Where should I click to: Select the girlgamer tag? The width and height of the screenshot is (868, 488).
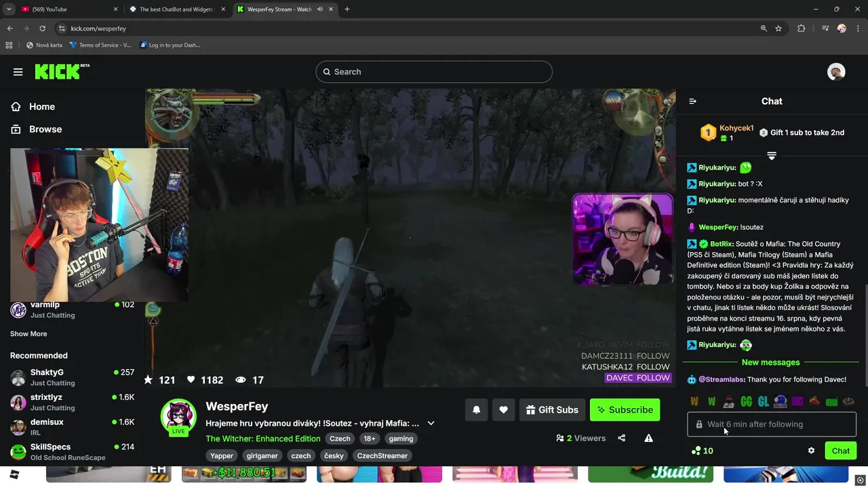click(262, 455)
